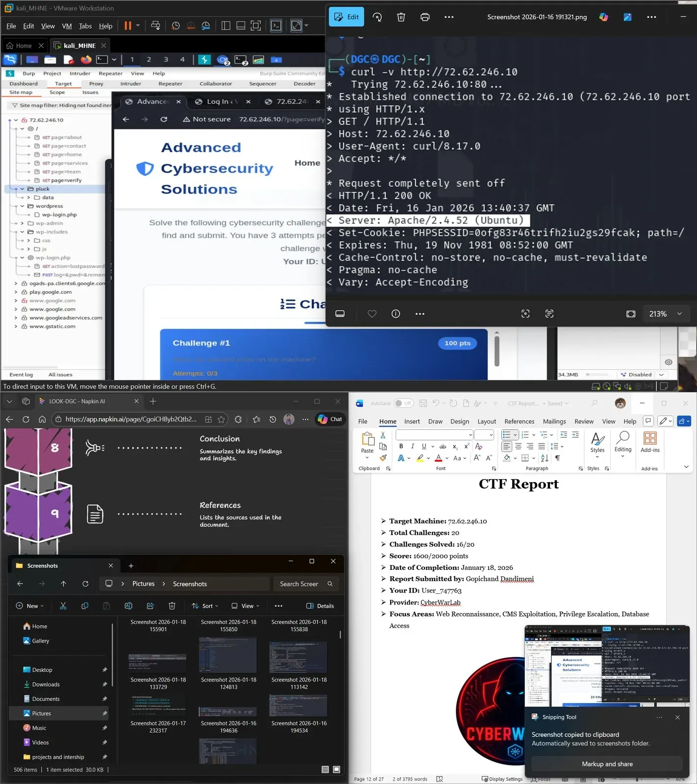Toggle Bold formatting in Word ribbon
This screenshot has height=784, width=697.
click(401, 446)
